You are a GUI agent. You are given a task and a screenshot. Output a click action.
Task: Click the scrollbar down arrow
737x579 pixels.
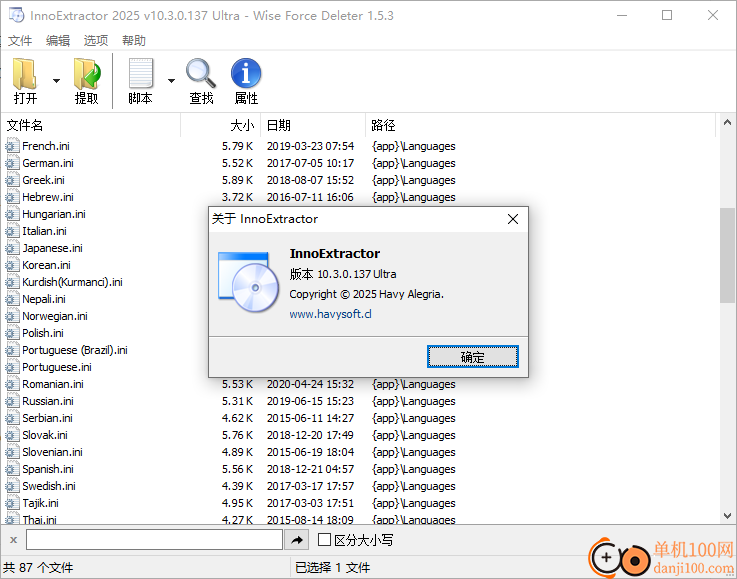coord(727,516)
